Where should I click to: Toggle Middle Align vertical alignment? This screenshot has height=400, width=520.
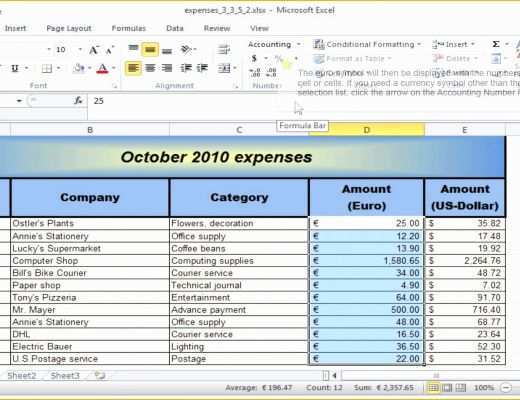tap(150, 49)
